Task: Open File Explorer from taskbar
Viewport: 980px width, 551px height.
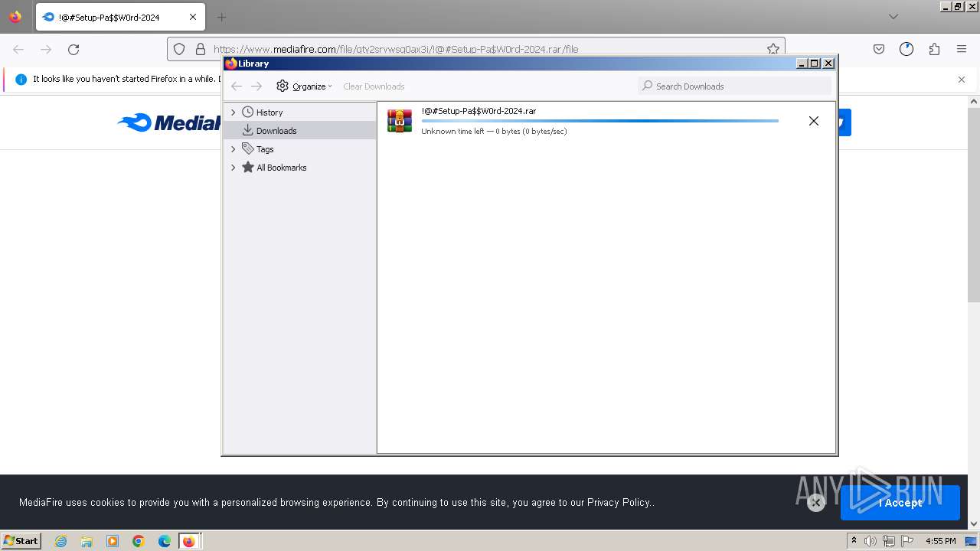Action: point(87,541)
